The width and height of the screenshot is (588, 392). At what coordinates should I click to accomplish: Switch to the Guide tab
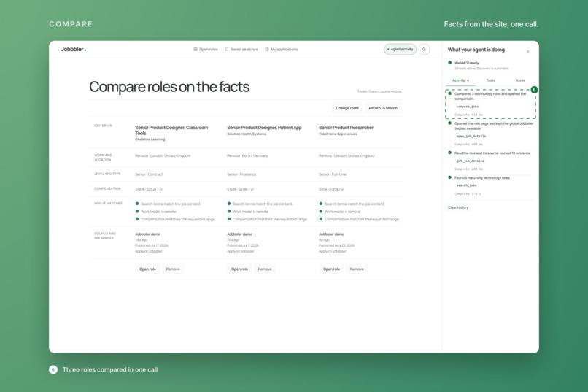(x=520, y=80)
